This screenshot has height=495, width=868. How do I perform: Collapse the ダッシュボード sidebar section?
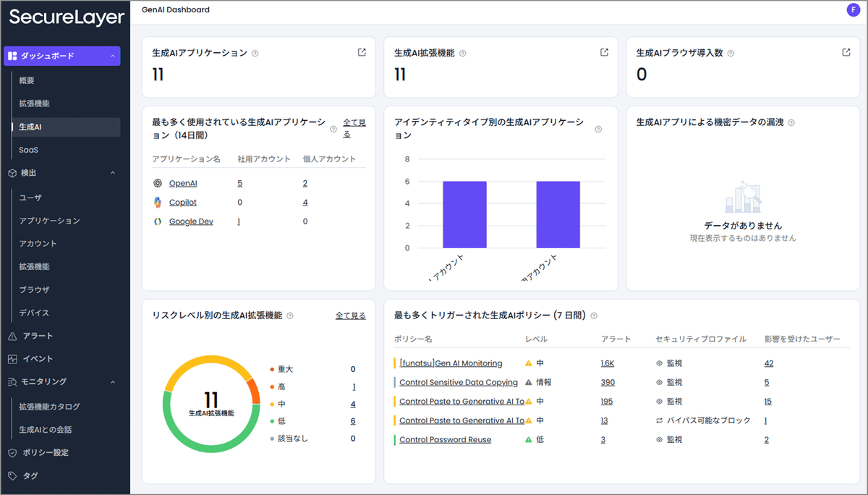point(113,56)
